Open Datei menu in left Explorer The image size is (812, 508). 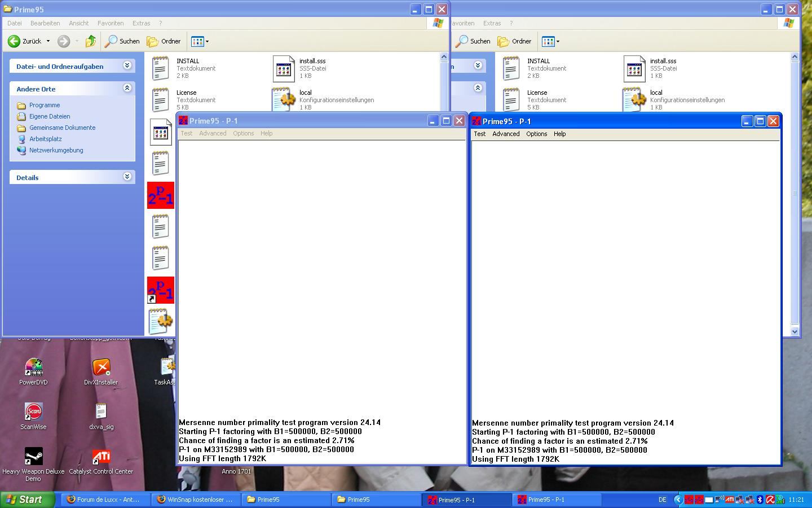pyautogui.click(x=15, y=23)
